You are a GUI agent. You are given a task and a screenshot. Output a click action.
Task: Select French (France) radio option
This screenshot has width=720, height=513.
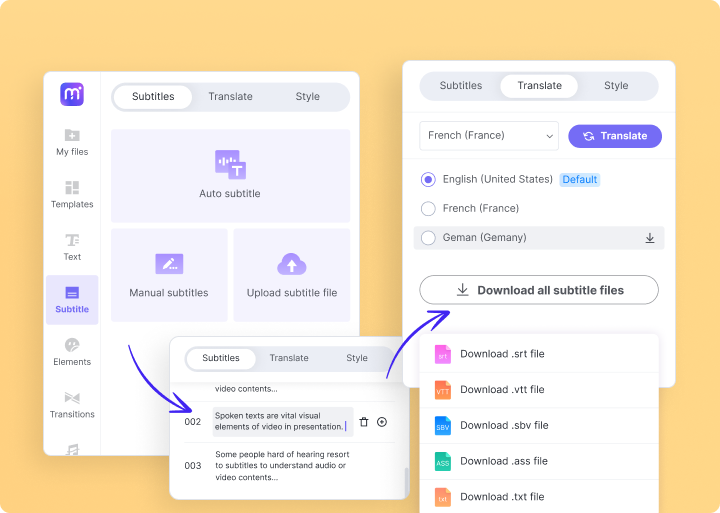(428, 209)
